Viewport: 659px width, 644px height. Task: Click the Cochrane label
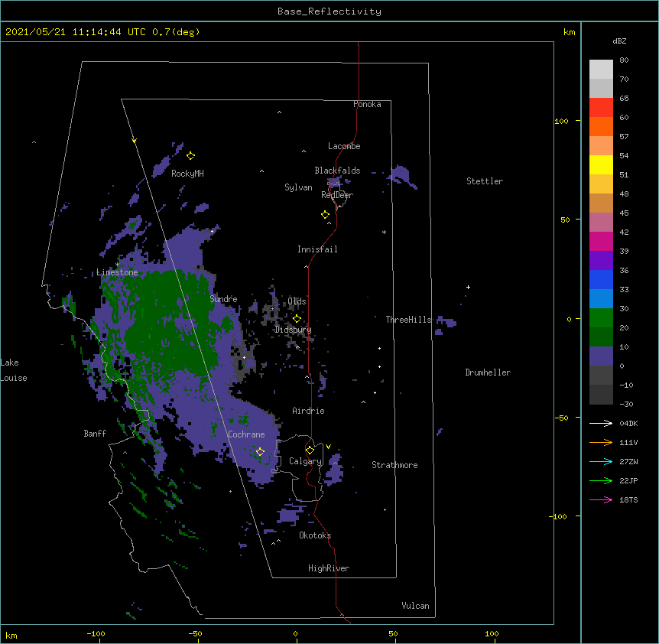pyautogui.click(x=246, y=434)
